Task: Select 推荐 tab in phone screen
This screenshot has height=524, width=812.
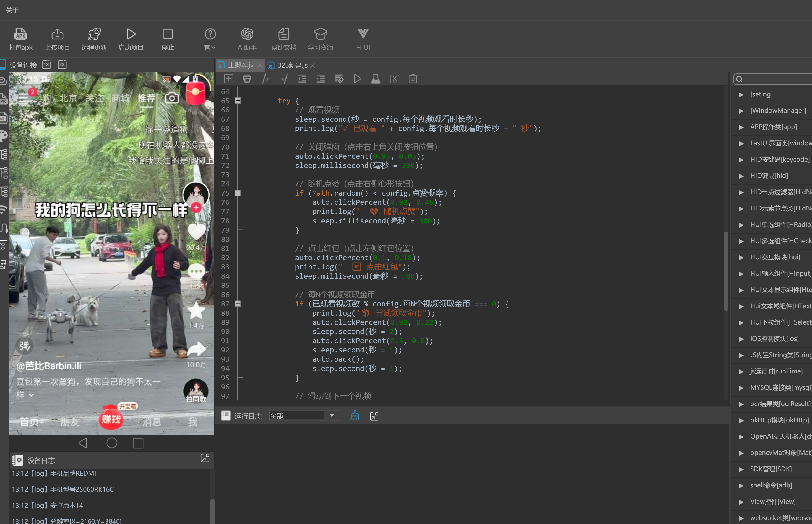Action: (x=146, y=98)
